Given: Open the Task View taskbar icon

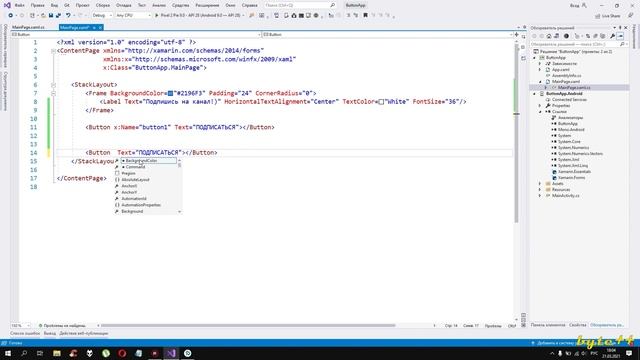Looking at the screenshot, I should (40, 353).
